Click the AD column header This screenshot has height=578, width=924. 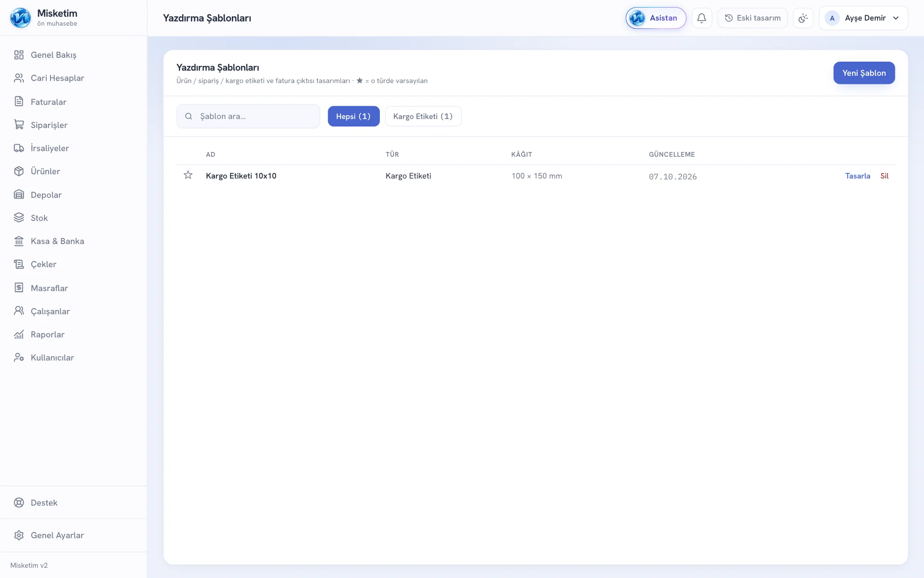pos(210,154)
